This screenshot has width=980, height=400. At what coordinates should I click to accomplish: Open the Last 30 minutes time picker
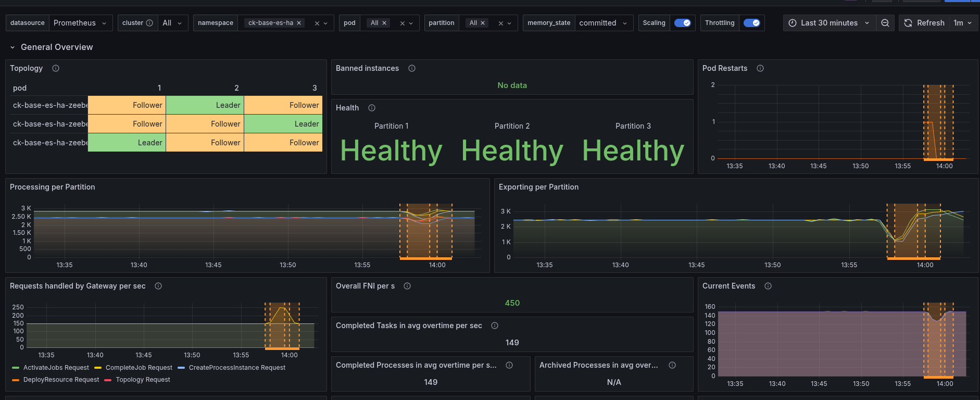coord(829,23)
